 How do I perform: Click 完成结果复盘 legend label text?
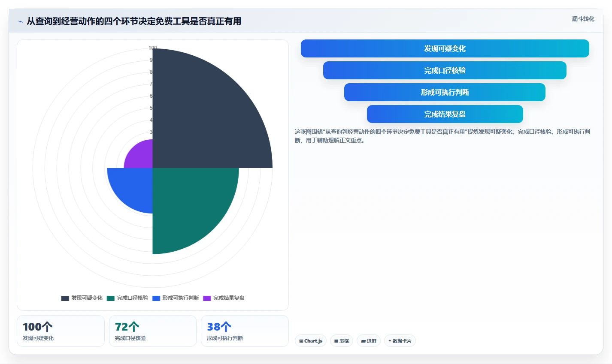coord(229,298)
